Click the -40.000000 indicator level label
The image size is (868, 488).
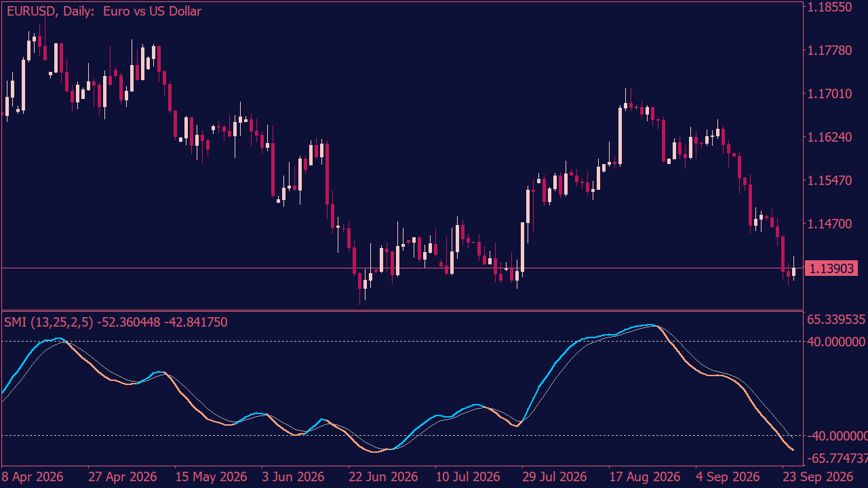point(837,436)
